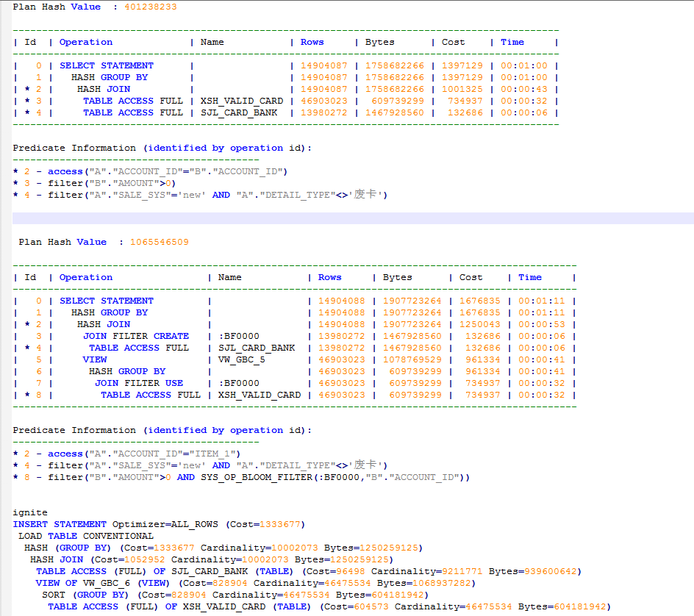The width and height of the screenshot is (694, 616).
Task: Click :BF0000 name in the JOIN FILTER USE row
Action: coord(239,383)
